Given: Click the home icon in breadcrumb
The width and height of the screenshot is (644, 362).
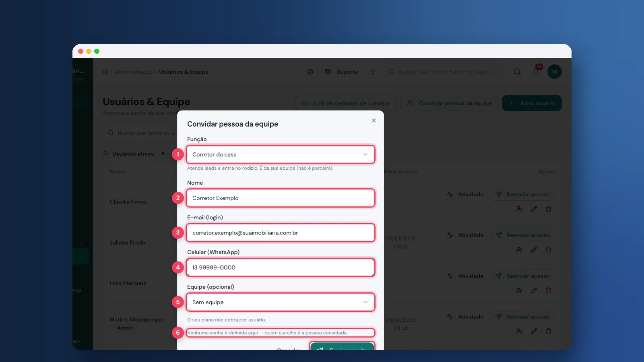Looking at the screenshot, I should [x=105, y=72].
